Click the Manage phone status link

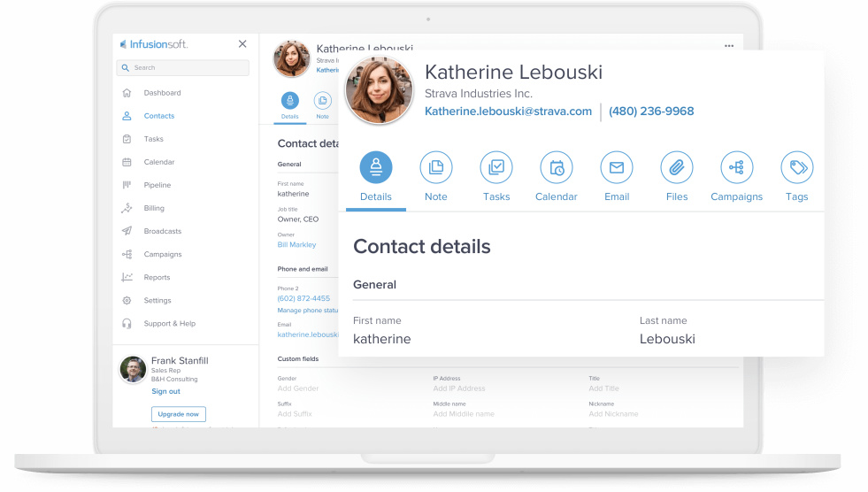point(308,311)
